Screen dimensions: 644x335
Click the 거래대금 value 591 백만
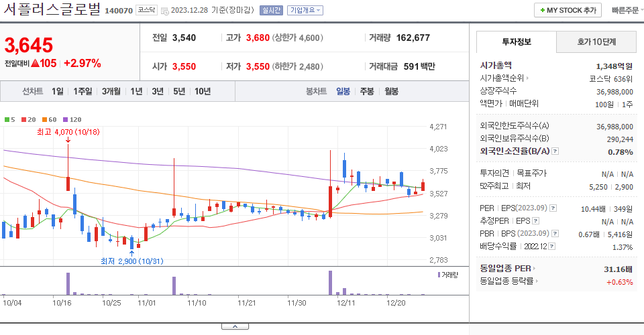[x=419, y=66]
